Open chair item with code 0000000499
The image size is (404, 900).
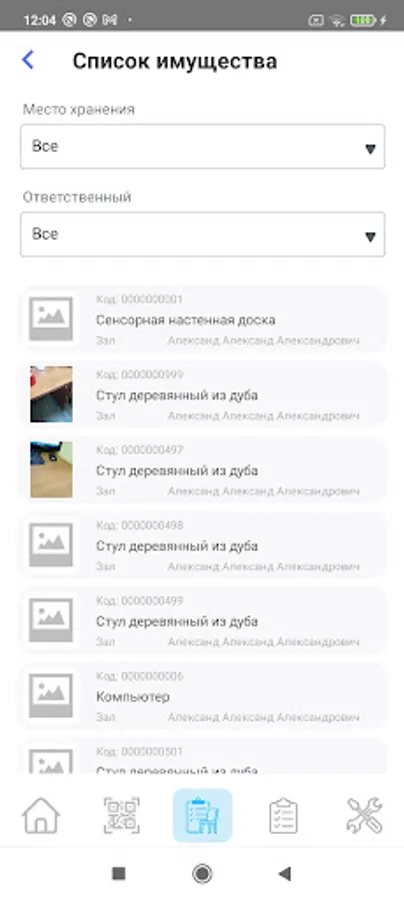(203, 620)
